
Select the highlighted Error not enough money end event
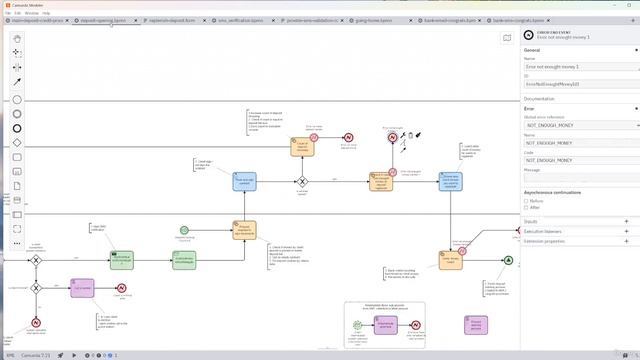click(392, 138)
